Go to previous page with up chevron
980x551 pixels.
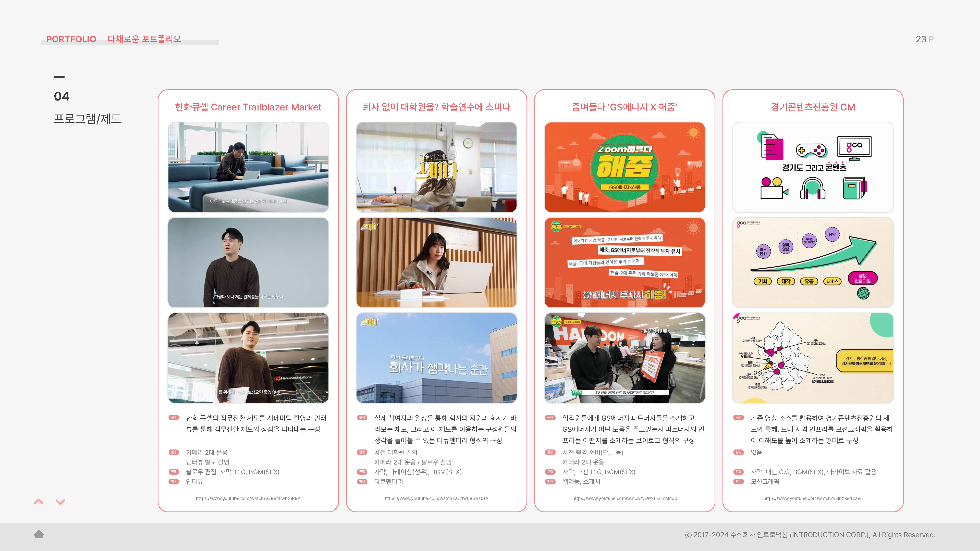pos(39,502)
